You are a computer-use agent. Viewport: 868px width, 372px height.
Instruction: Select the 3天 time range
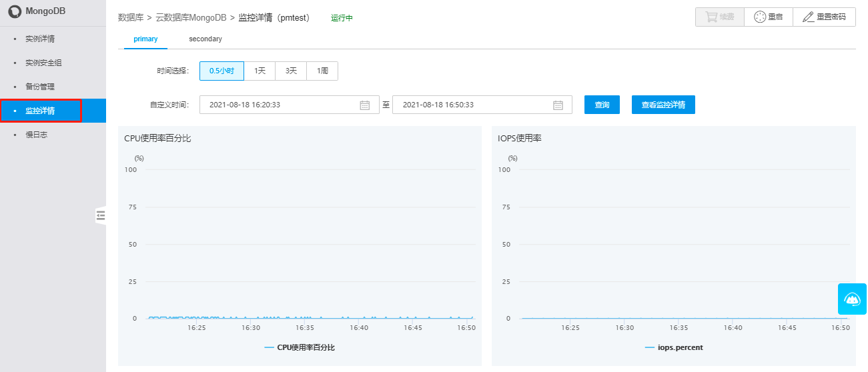coord(291,71)
